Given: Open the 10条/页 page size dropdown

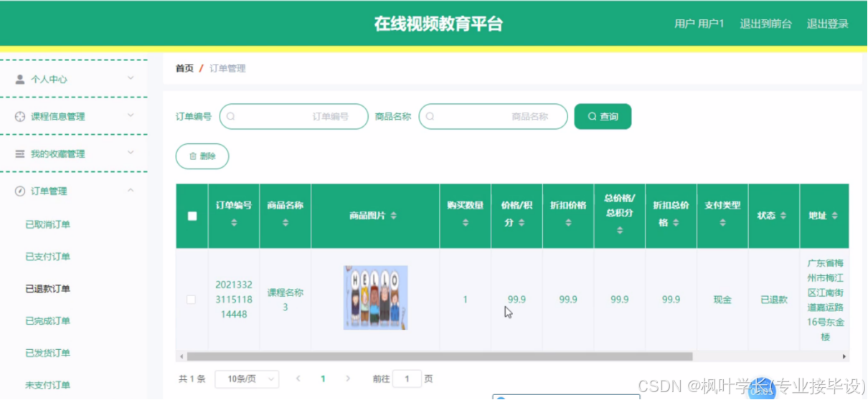Looking at the screenshot, I should (x=247, y=378).
